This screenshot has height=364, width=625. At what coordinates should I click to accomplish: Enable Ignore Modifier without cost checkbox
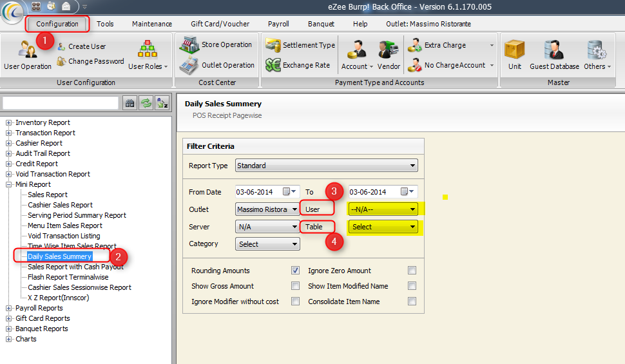pos(295,302)
